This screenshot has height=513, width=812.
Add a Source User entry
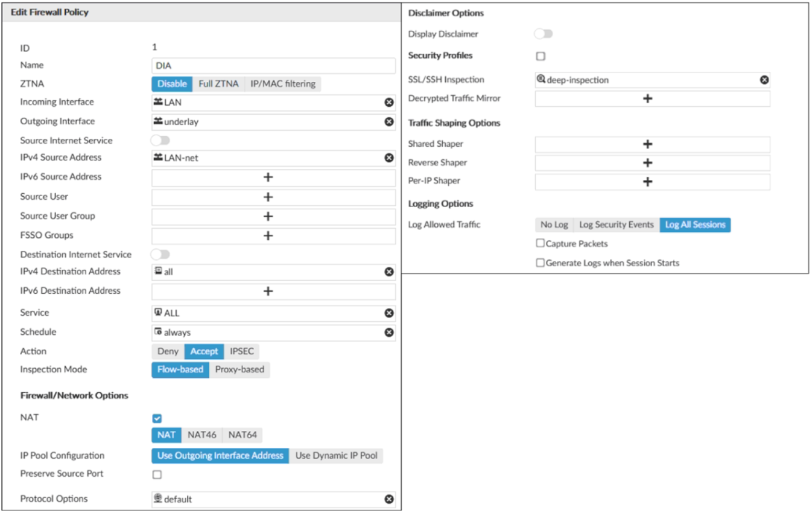click(268, 197)
